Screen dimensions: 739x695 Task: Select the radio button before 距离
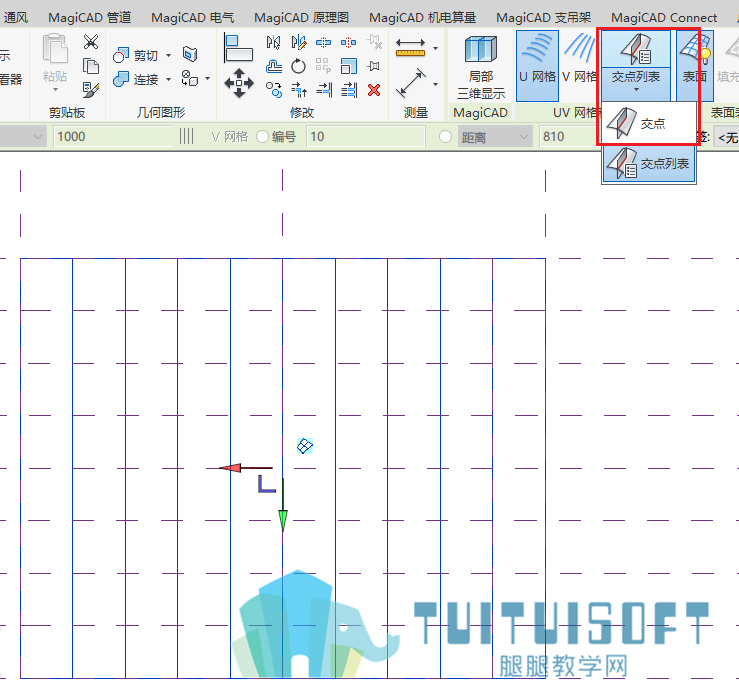[x=445, y=137]
